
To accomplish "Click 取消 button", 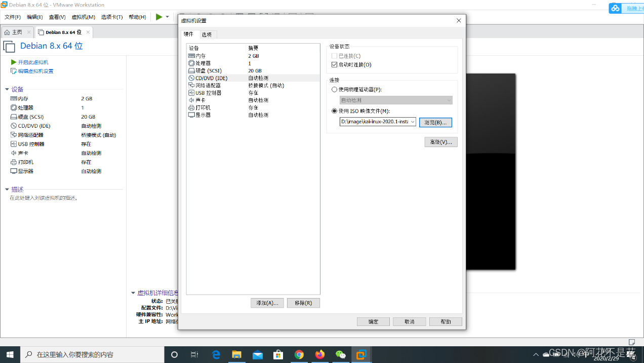I will tap(410, 321).
